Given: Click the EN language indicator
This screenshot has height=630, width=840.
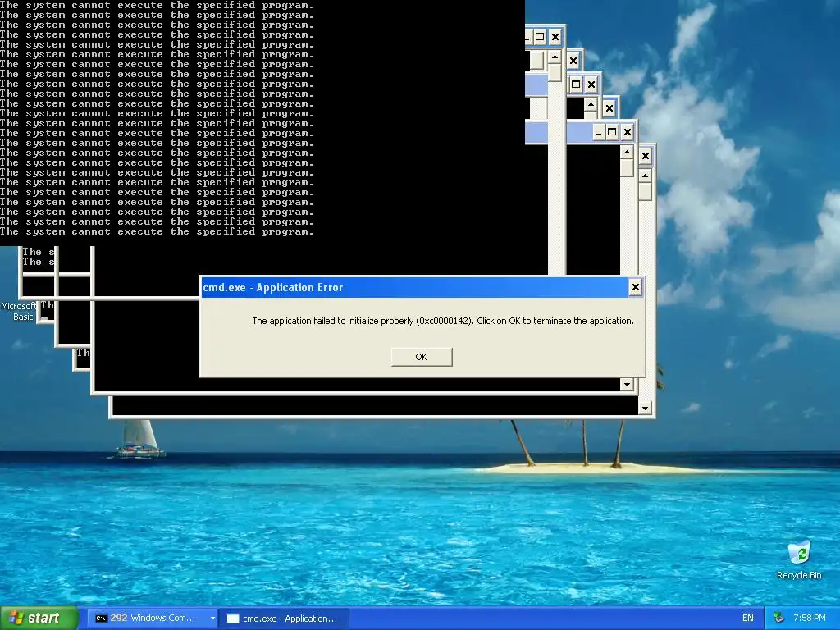Looking at the screenshot, I should pyautogui.click(x=748, y=619).
